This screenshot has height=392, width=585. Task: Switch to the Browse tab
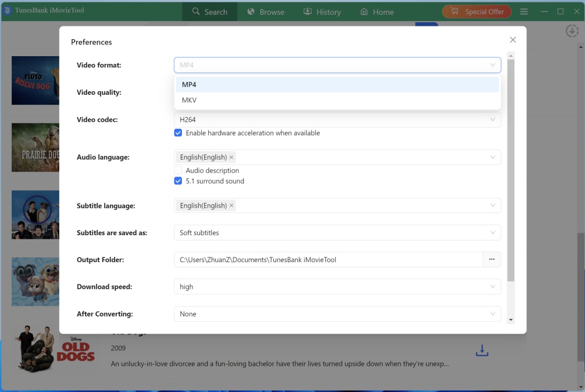click(266, 12)
